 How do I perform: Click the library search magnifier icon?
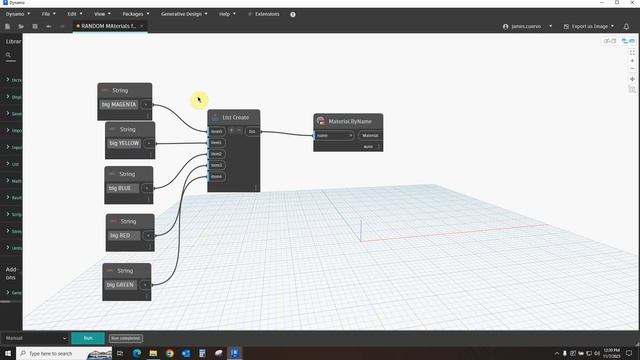coord(8,55)
